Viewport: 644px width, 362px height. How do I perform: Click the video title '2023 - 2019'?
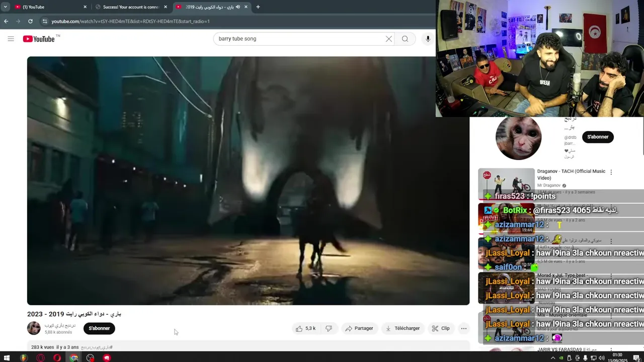coord(74,314)
